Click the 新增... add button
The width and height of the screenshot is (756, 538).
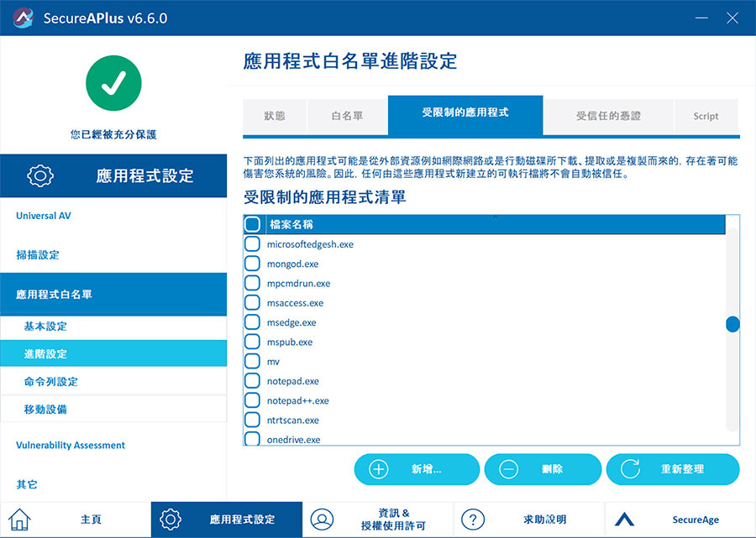coord(417,469)
